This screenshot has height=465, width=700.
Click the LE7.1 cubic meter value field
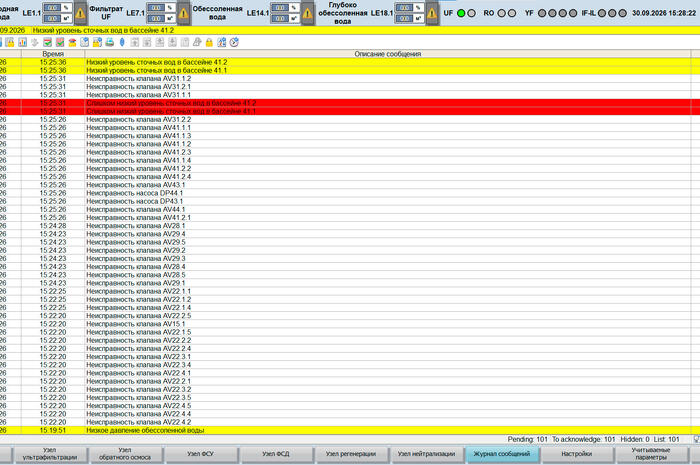(155, 19)
